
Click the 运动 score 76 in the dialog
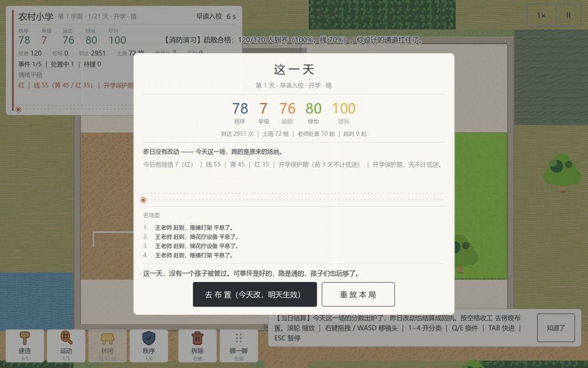tap(287, 108)
